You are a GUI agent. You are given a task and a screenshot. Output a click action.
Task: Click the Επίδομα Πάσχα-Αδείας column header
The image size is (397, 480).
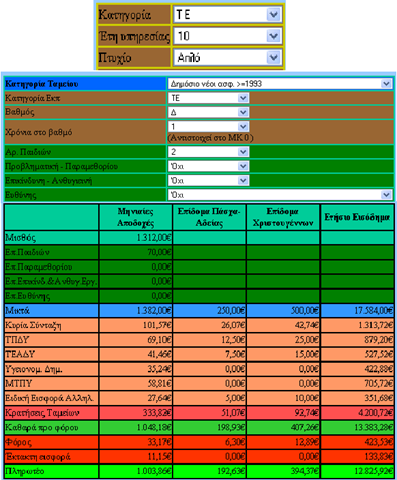point(209,217)
